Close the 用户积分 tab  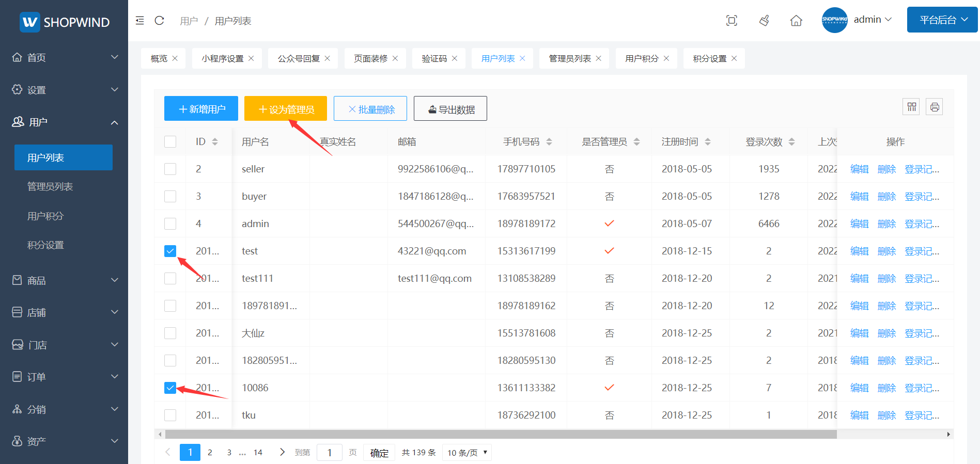[666, 58]
